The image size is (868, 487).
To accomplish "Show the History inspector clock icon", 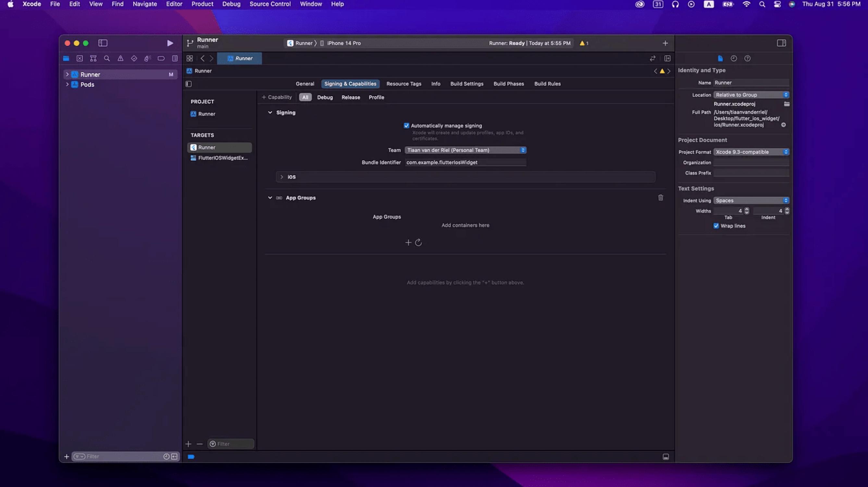I will (x=734, y=58).
